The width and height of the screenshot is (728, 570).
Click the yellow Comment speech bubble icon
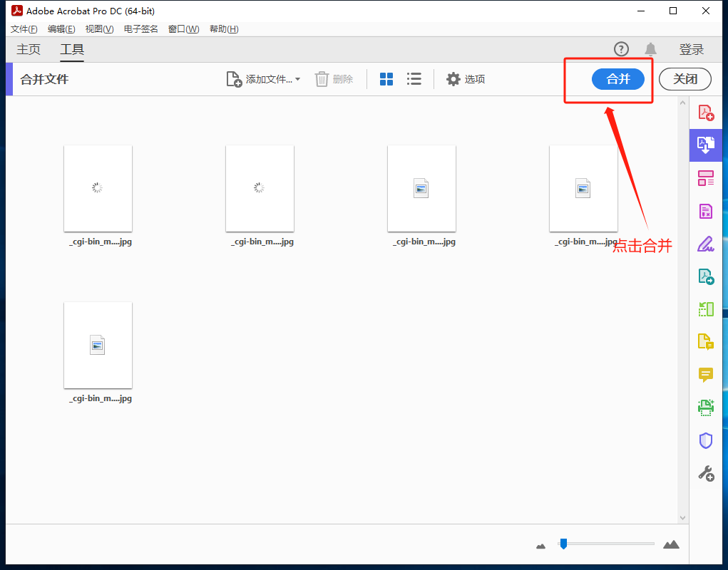click(705, 375)
